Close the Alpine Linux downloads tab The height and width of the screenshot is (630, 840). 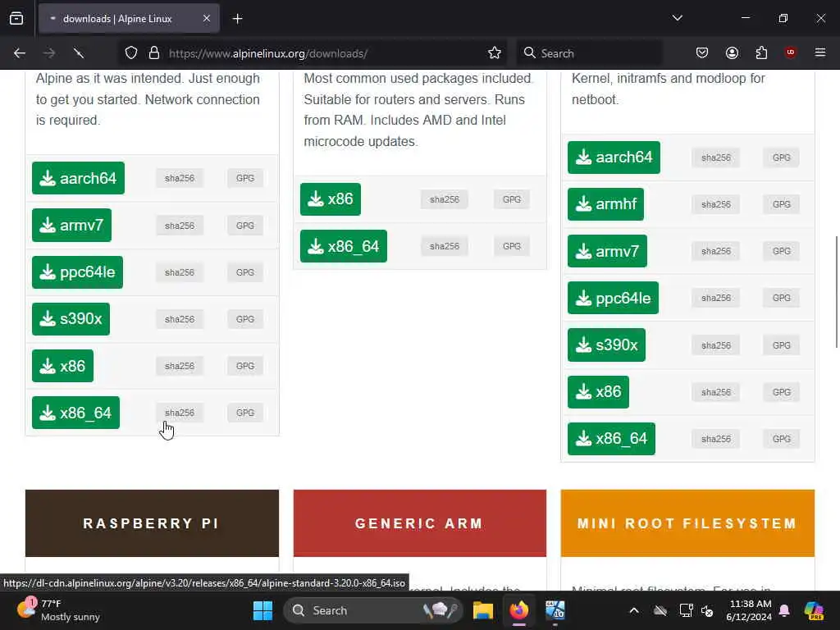(x=207, y=19)
